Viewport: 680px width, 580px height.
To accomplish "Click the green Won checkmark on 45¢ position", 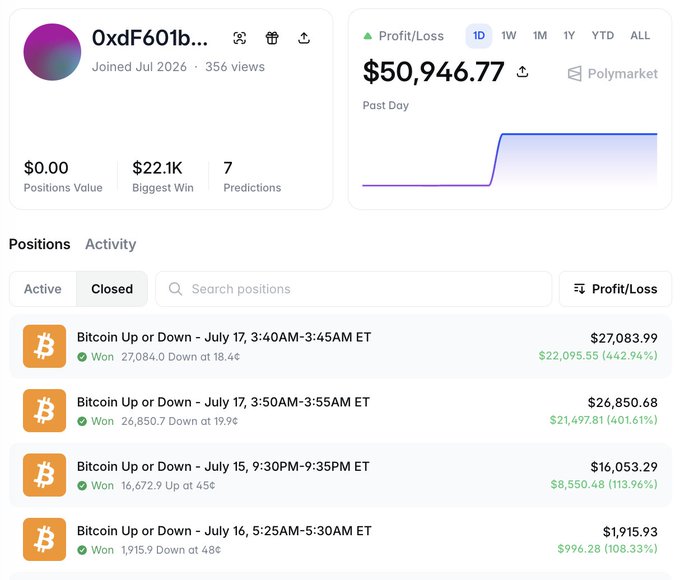I will point(82,485).
